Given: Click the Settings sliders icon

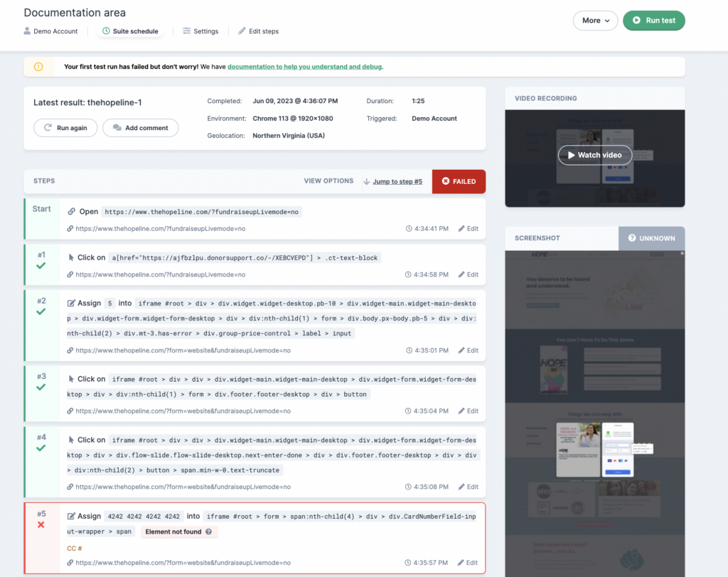Looking at the screenshot, I should coord(187,31).
